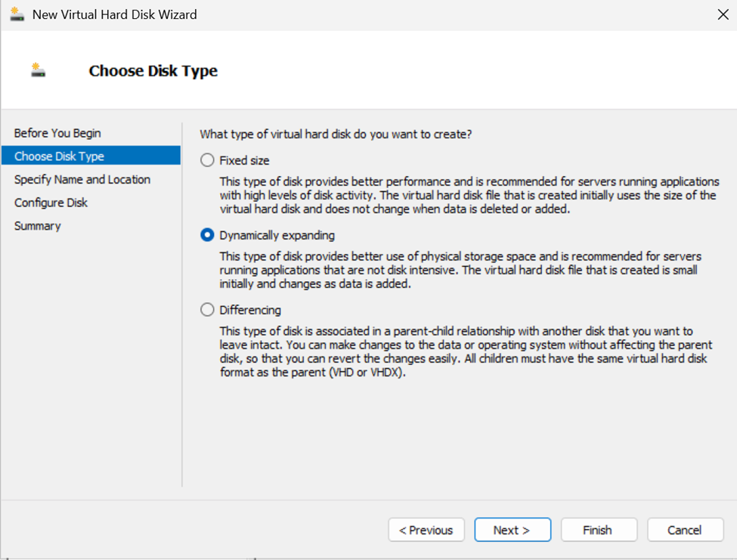Click the Differencing label text
The width and height of the screenshot is (737, 560).
[250, 310]
